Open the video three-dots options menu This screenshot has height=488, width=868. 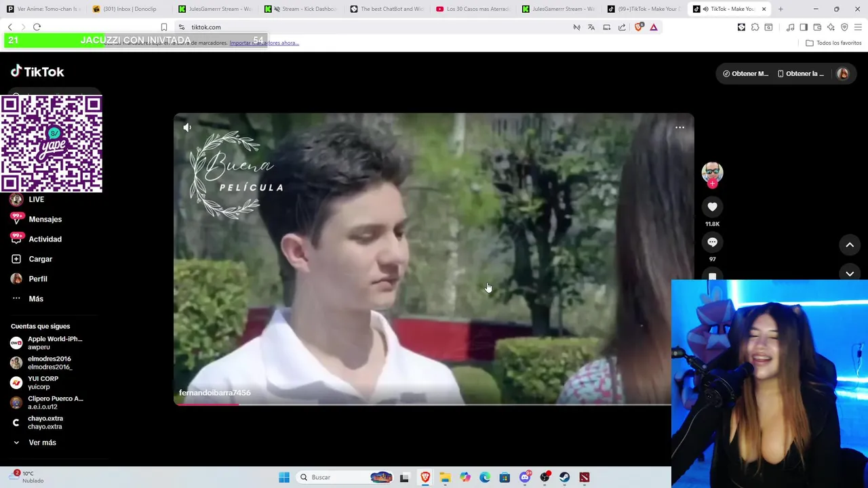pyautogui.click(x=679, y=127)
